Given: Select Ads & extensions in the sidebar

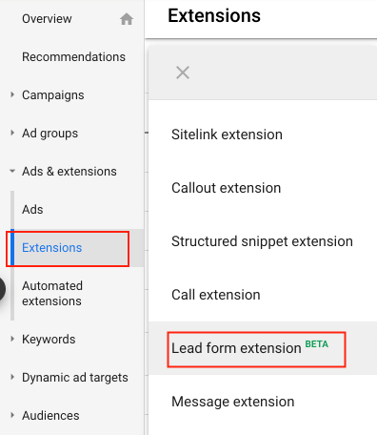Looking at the screenshot, I should (x=69, y=171).
